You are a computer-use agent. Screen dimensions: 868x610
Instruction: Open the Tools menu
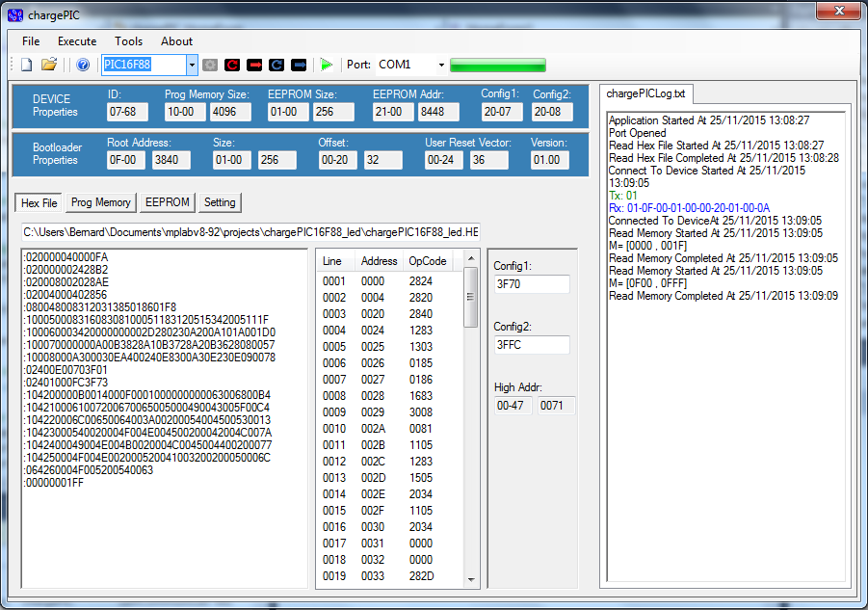click(x=128, y=41)
